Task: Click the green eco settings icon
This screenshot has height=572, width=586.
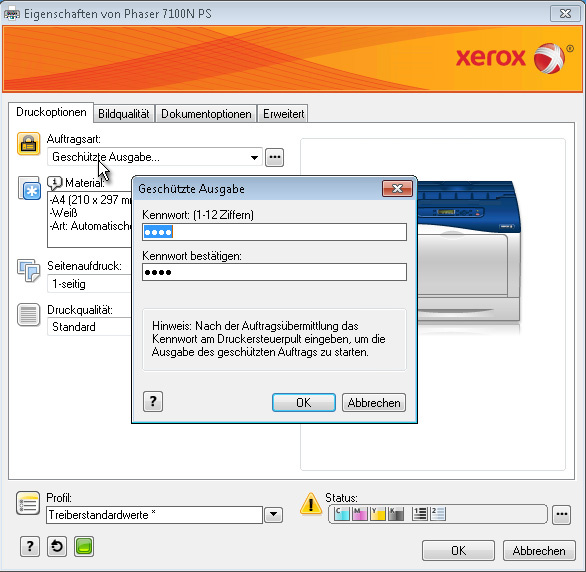Action: [84, 547]
